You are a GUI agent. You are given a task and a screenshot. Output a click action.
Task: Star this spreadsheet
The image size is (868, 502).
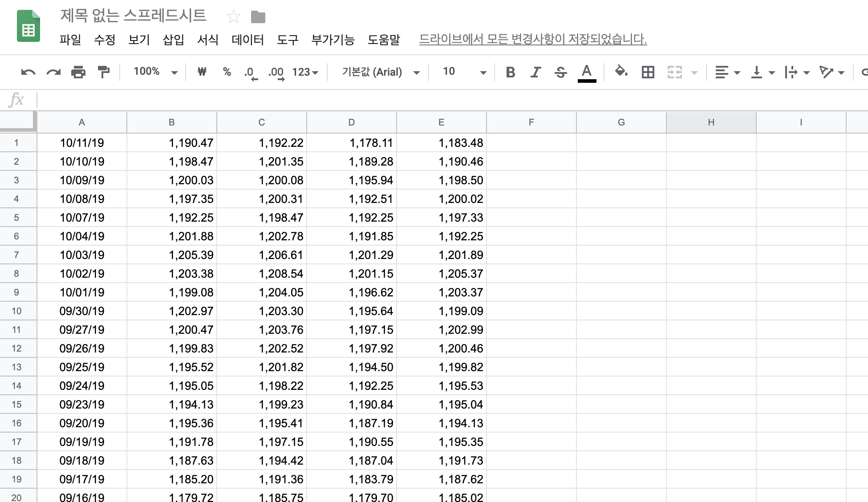[233, 17]
